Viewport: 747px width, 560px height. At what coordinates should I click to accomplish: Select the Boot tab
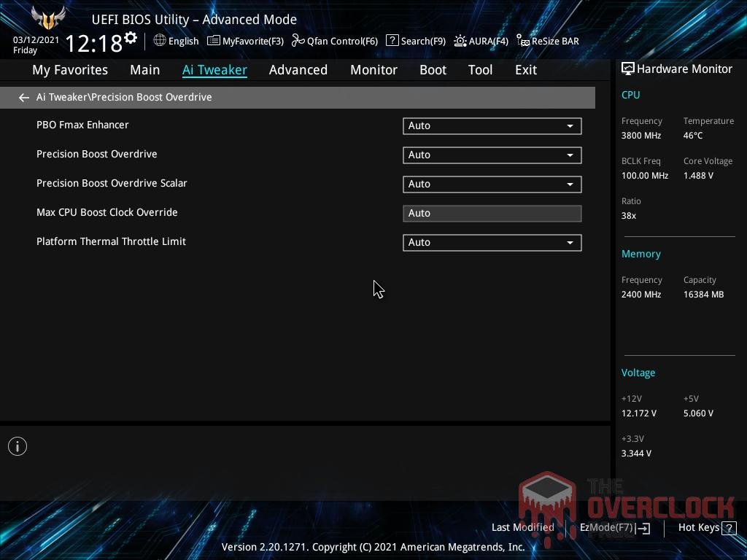pyautogui.click(x=433, y=69)
